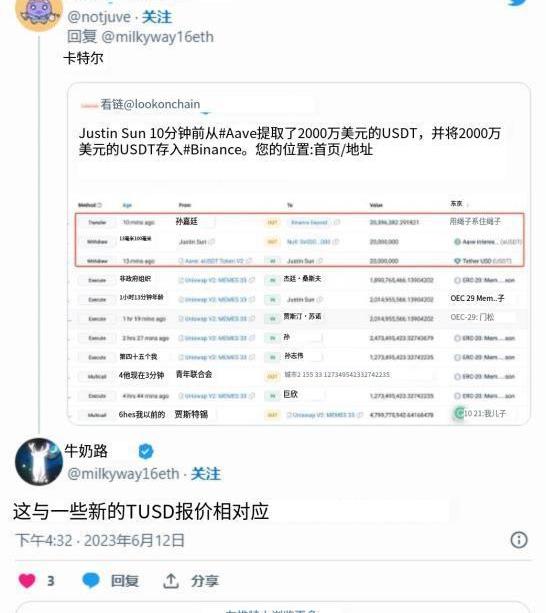This screenshot has height=613, width=546.
Task: Open @milkyway16eth mention in the reply line
Action: 158,37
